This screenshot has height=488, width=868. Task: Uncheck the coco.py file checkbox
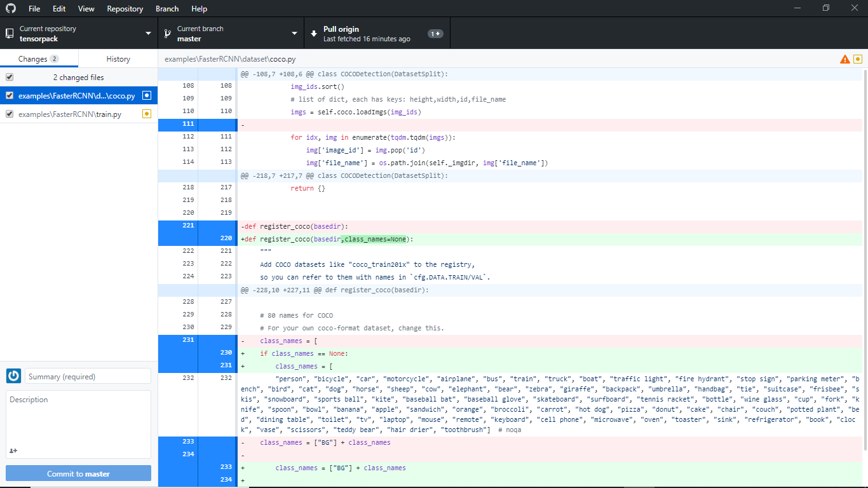[9, 95]
